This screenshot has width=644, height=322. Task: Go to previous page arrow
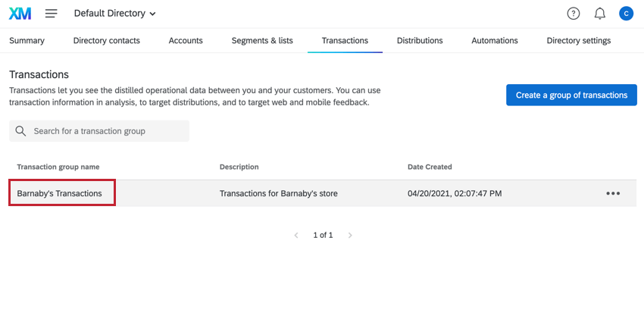(296, 236)
